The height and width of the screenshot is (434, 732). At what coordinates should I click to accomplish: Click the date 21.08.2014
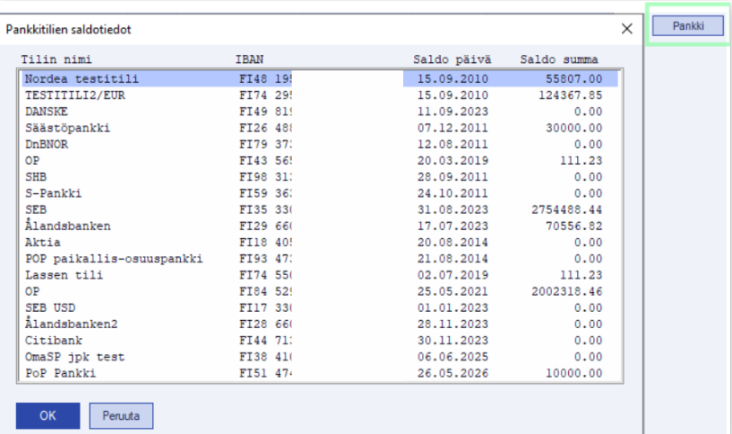pyautogui.click(x=452, y=259)
